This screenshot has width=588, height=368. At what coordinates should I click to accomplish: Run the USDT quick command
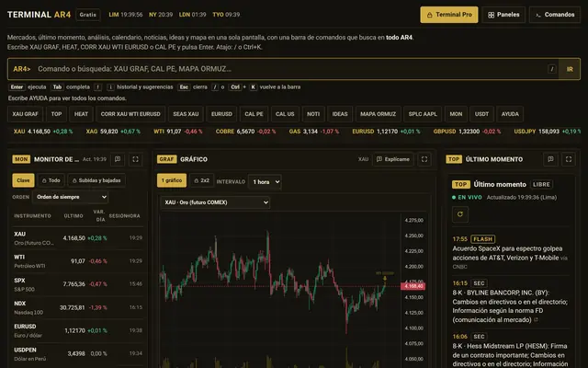click(481, 114)
